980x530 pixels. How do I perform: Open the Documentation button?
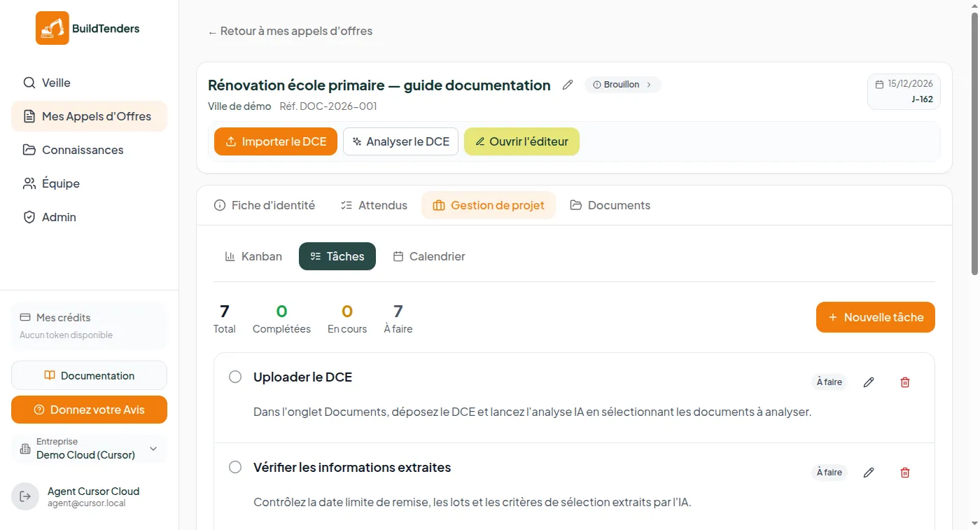coord(89,375)
